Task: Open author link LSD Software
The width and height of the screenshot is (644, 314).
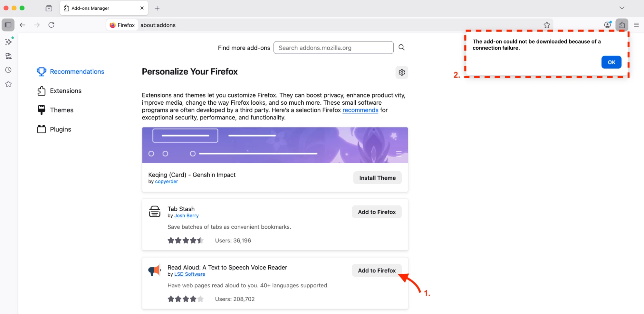Action: (189, 274)
